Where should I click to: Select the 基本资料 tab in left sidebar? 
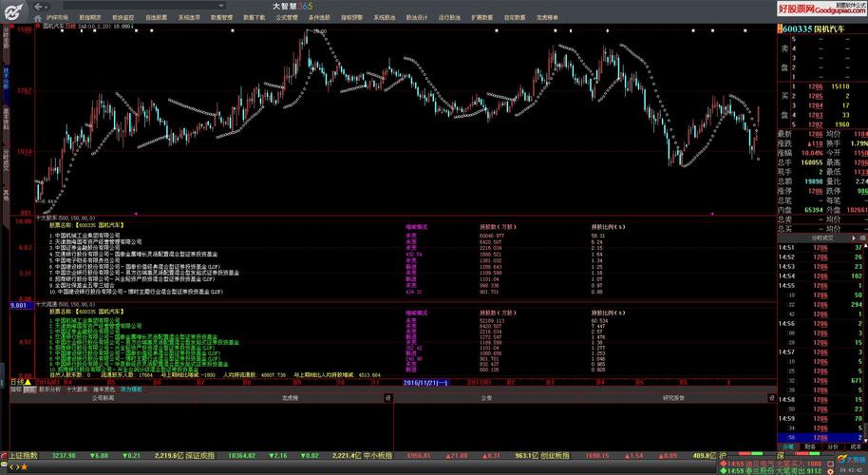[x=6, y=119]
